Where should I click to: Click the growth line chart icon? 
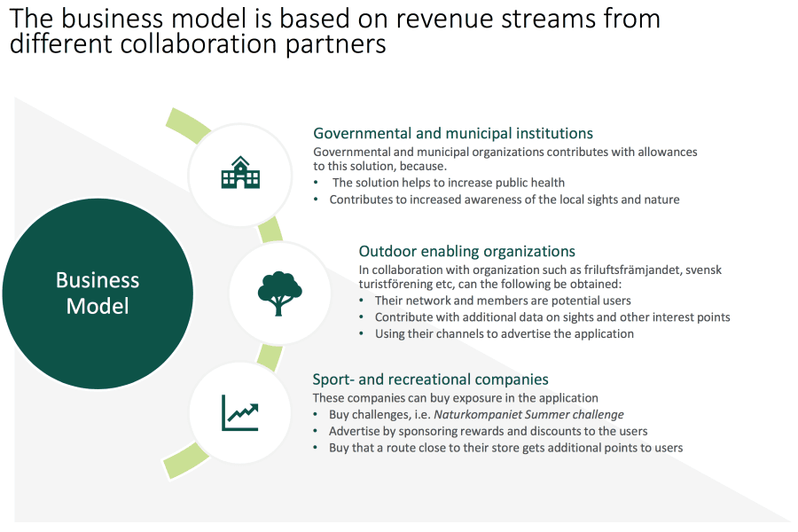click(x=239, y=412)
